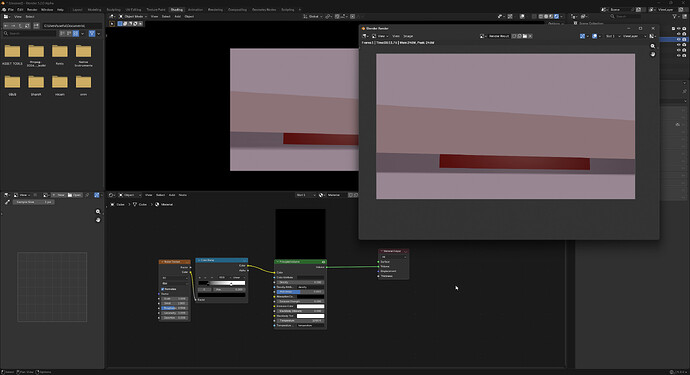Toggle overlay display in Render window header
Screen dimensions: 690x375
click(596, 36)
